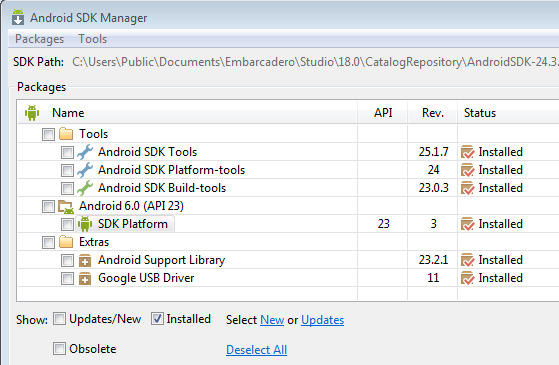Select the Android SDK Platform-tools row label
Viewport: 559px width, 365px height.
point(171,170)
